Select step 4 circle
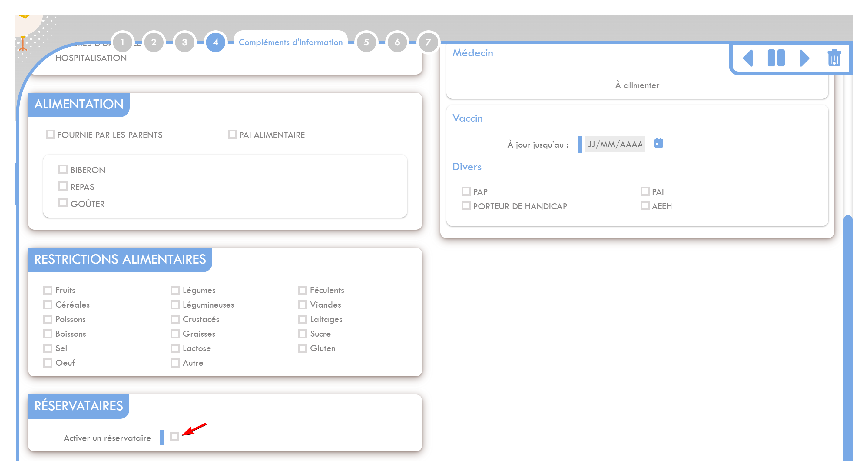Screen dimensions: 868x476 [215, 42]
